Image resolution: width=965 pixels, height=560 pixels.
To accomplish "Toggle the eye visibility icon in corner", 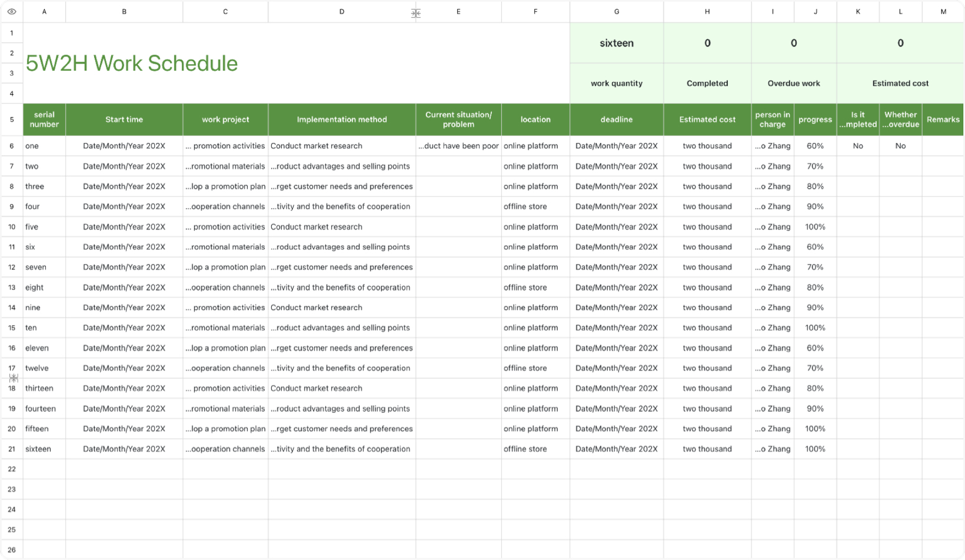I will point(12,11).
